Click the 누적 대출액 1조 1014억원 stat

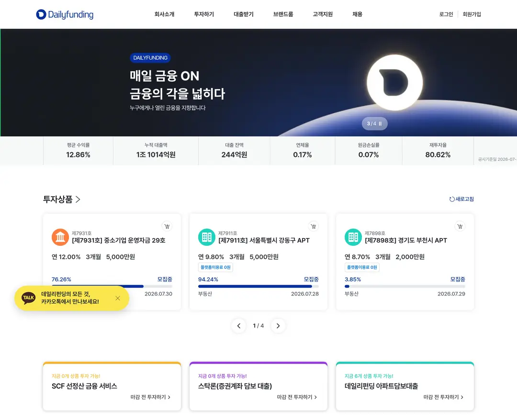click(x=156, y=151)
